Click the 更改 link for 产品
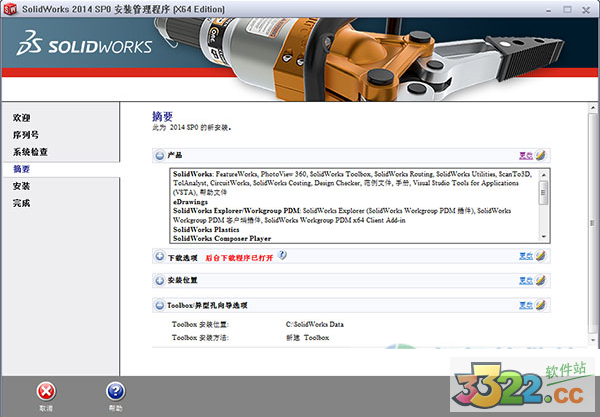The image size is (600, 417). tap(526, 155)
